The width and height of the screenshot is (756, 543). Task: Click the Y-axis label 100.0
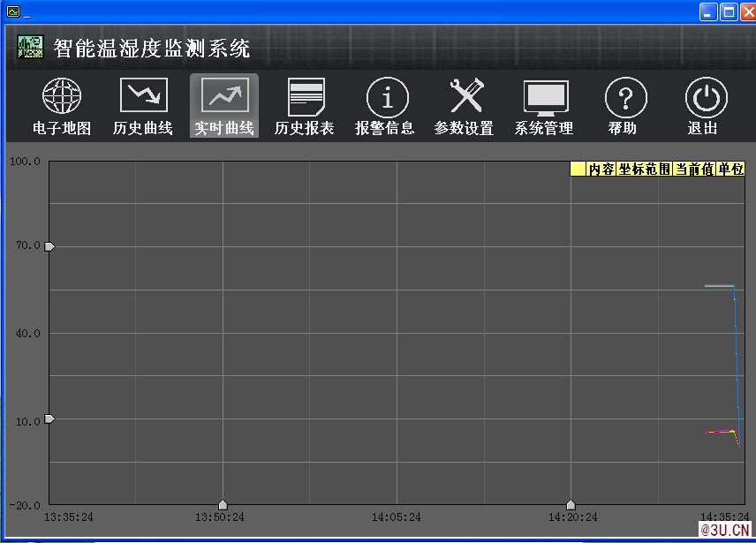pyautogui.click(x=25, y=162)
